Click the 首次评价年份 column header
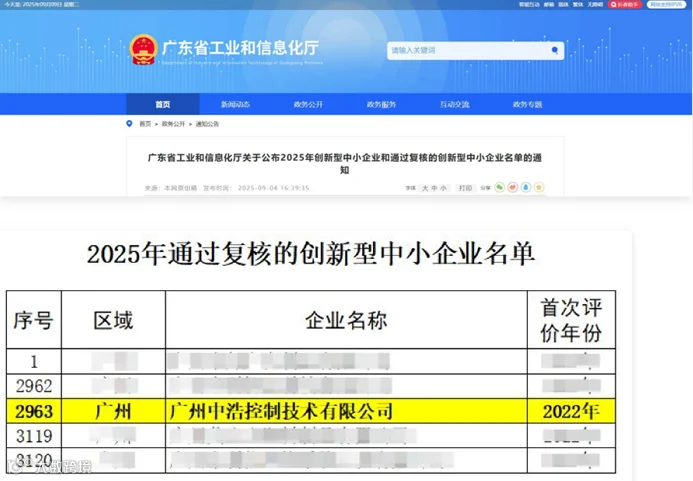The image size is (693, 481). coord(571,320)
